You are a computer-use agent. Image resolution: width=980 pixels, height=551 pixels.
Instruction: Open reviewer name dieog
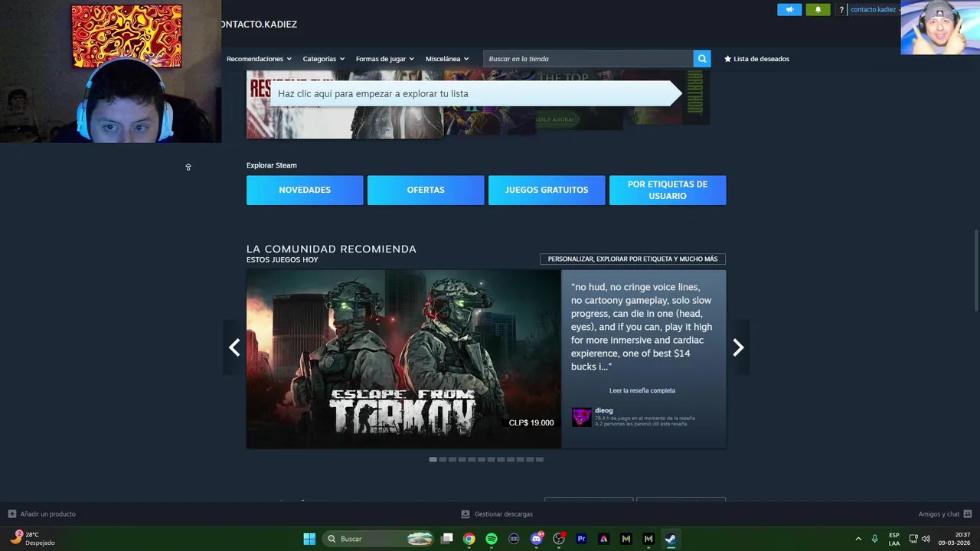[x=604, y=410]
